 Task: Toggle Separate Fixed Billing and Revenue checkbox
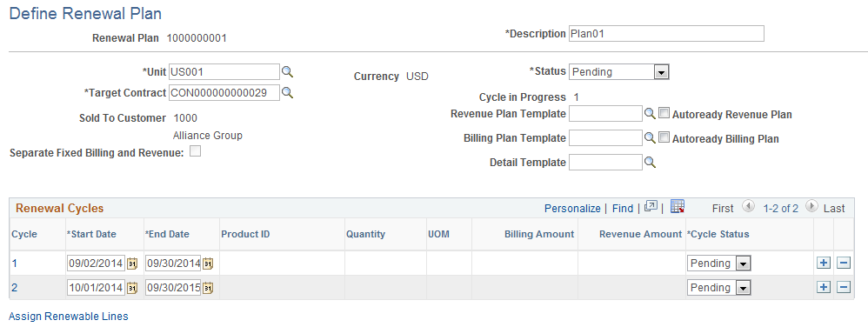195,151
